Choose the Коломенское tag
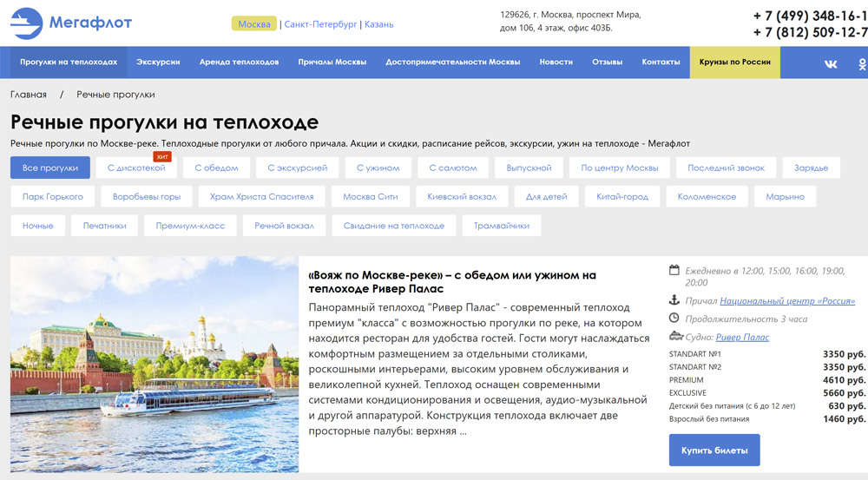 (707, 196)
